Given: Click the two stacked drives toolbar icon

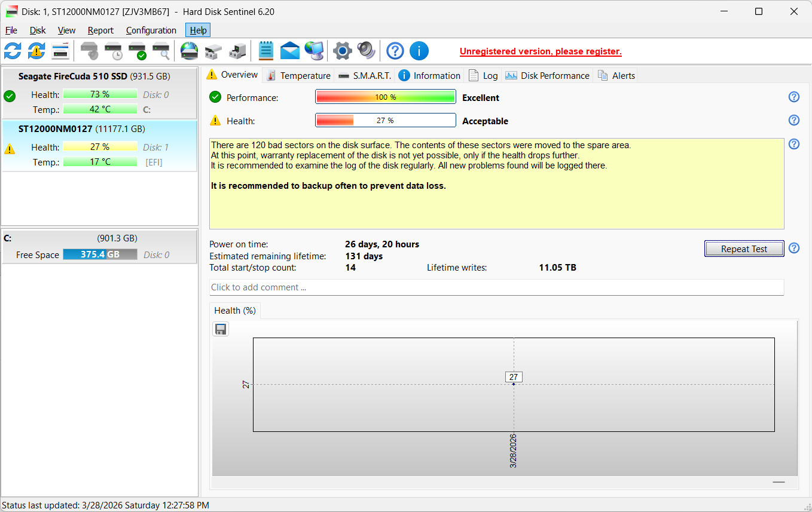Looking at the screenshot, I should 213,51.
